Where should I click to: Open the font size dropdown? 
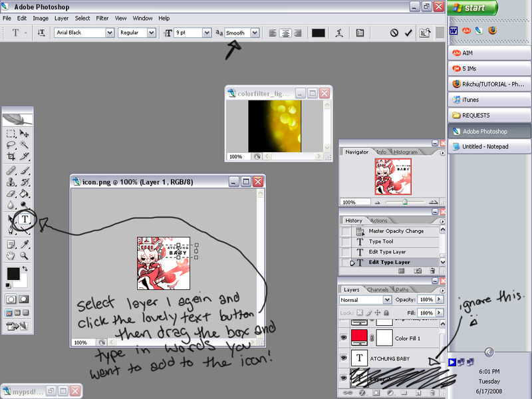(207, 33)
